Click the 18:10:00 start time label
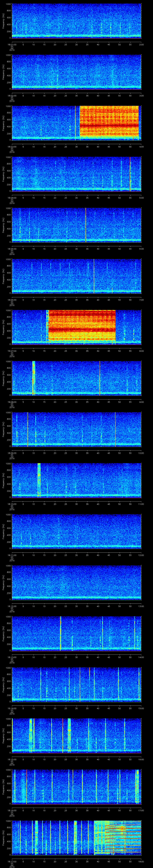The width and height of the screenshot is (153, 868). click(x=12, y=504)
